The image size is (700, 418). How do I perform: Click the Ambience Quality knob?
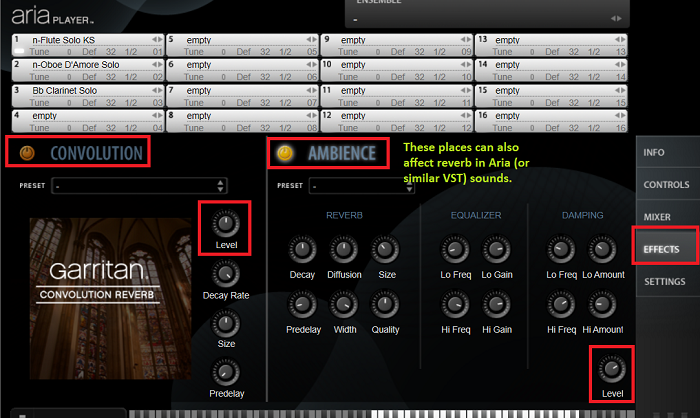(x=385, y=305)
